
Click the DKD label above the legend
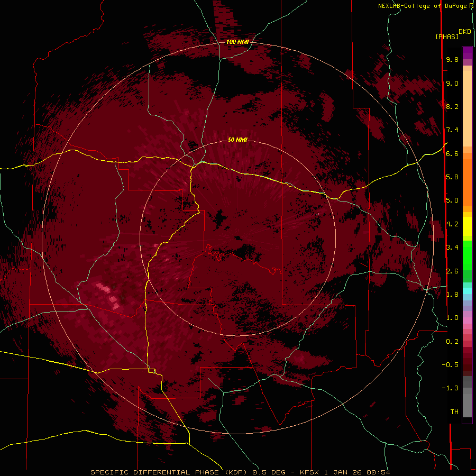pos(465,32)
